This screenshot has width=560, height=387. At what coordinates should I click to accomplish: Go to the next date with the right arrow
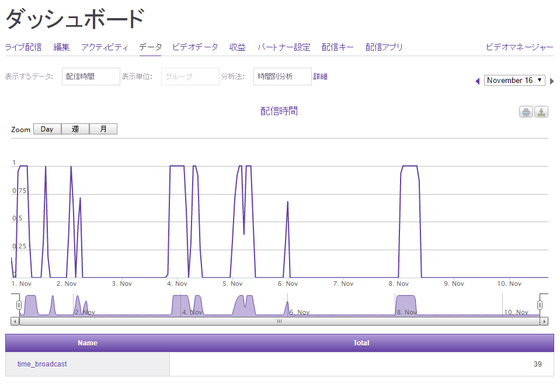pyautogui.click(x=552, y=81)
